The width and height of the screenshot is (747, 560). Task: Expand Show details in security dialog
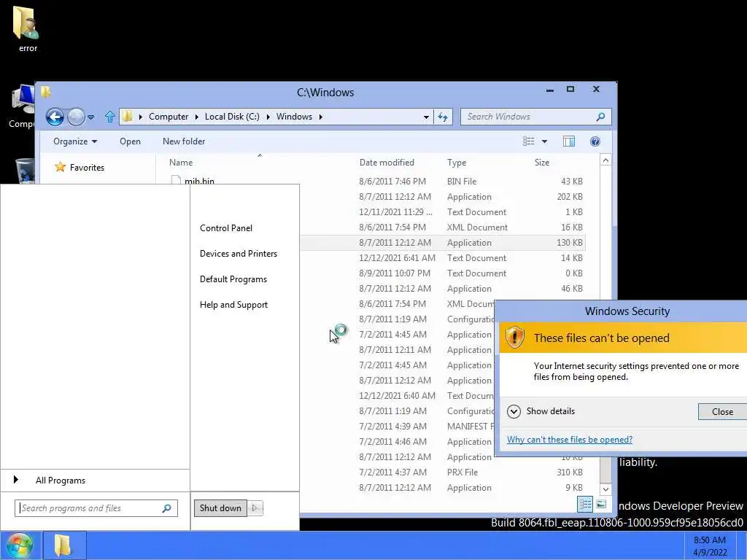pyautogui.click(x=541, y=411)
